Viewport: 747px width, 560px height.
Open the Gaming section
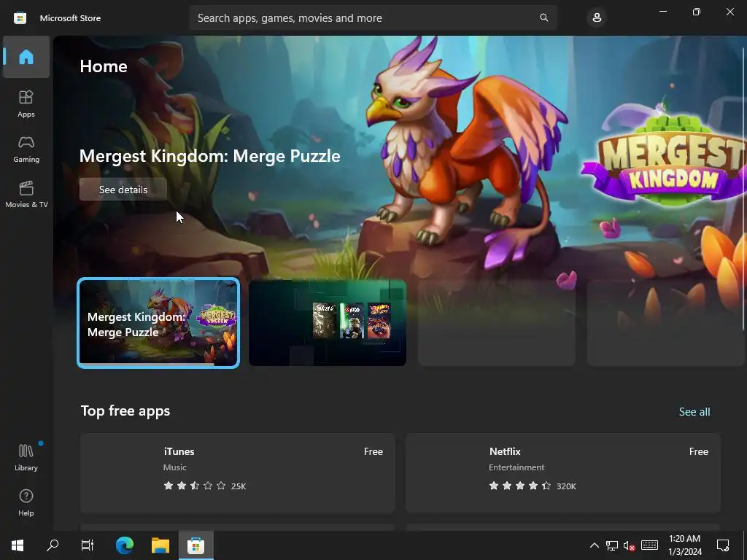point(26,149)
